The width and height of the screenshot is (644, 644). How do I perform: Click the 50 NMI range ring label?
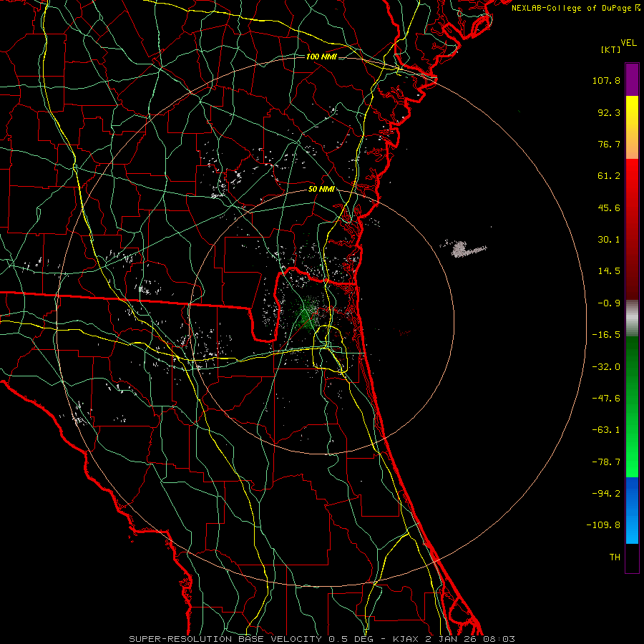[x=321, y=190]
